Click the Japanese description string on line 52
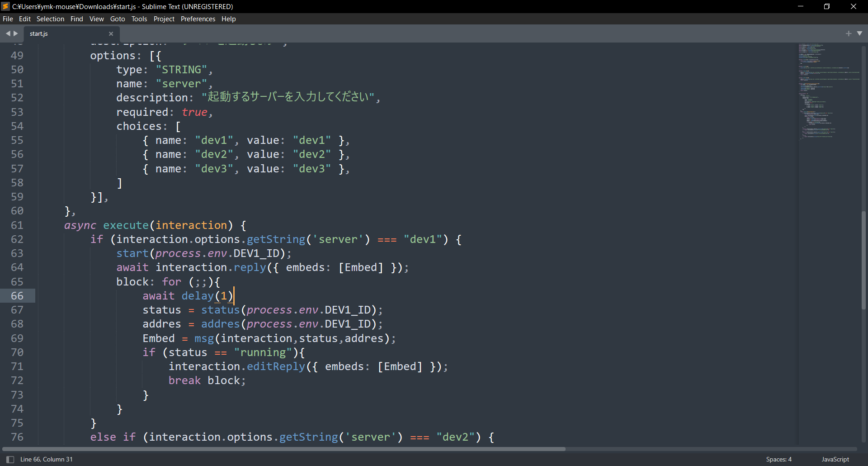The image size is (868, 466). (x=288, y=97)
